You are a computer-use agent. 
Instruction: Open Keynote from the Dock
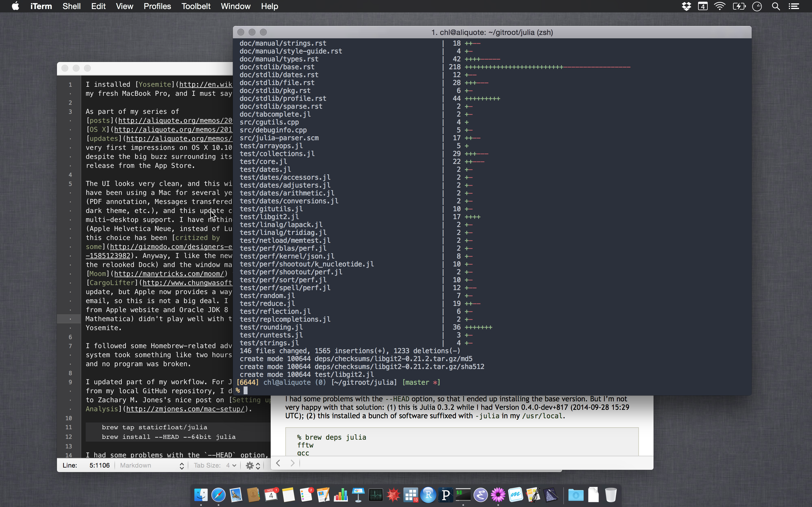[x=358, y=495]
